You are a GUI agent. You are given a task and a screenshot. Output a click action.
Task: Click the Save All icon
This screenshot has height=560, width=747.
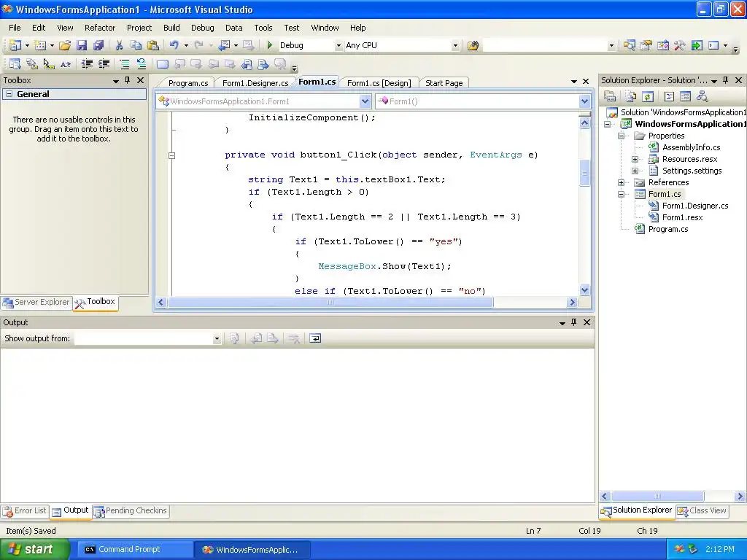[98, 45]
